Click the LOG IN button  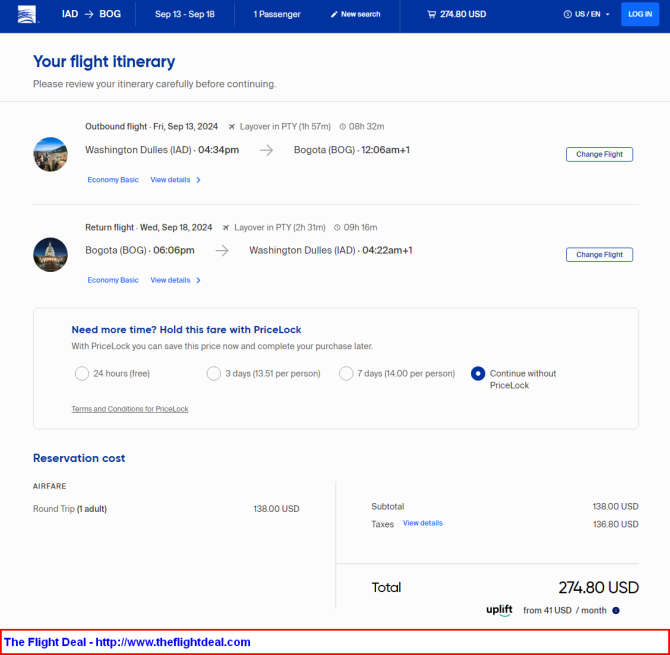[640, 14]
